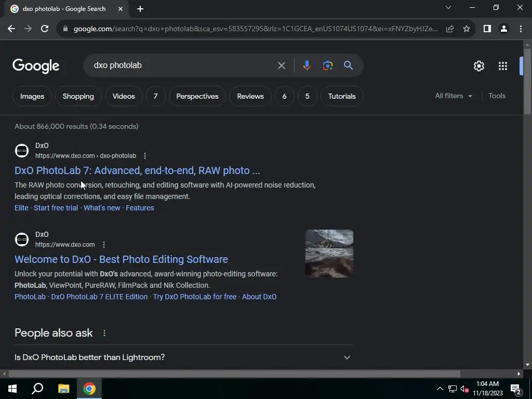Image resolution: width=532 pixels, height=399 pixels.
Task: Click the horizontal scrollbar thumb
Action: [234, 374]
